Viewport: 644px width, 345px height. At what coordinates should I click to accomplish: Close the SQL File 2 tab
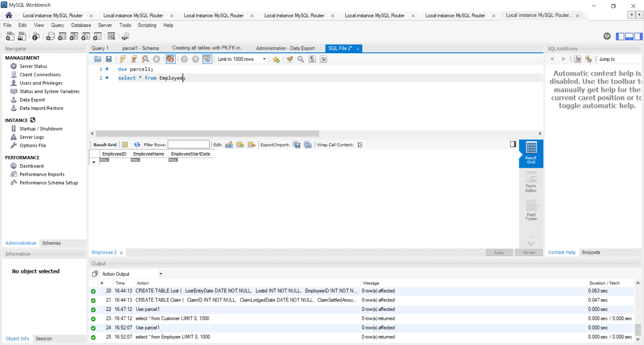coord(358,49)
